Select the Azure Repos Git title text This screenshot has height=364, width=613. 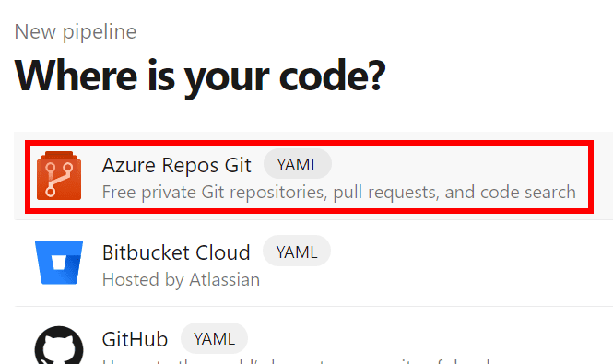coord(176,165)
